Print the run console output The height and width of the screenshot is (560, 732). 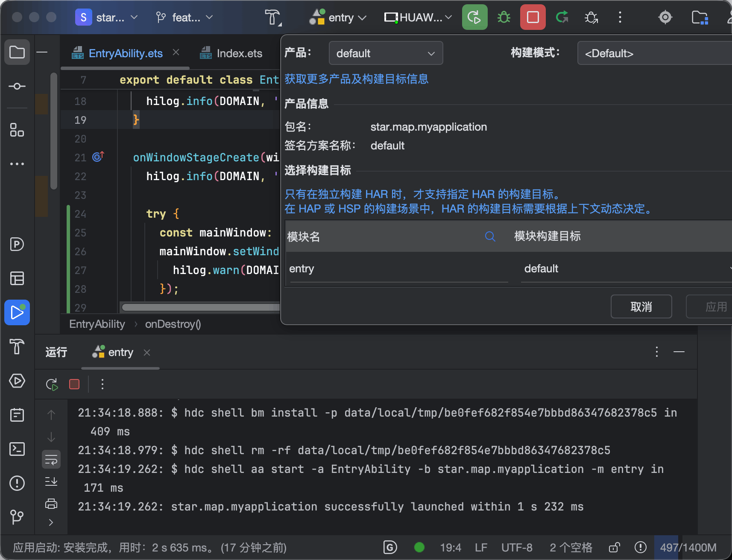(x=51, y=503)
